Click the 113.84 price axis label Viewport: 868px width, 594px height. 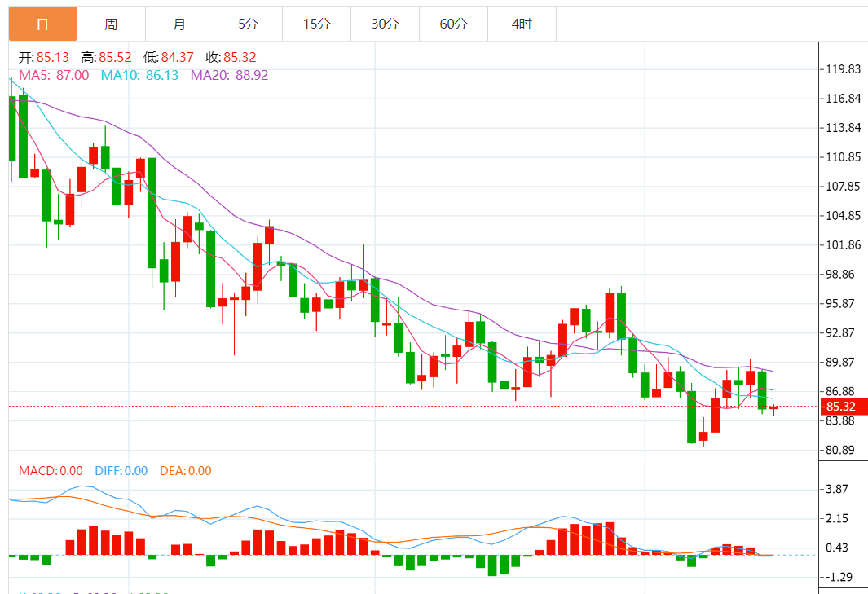click(843, 128)
